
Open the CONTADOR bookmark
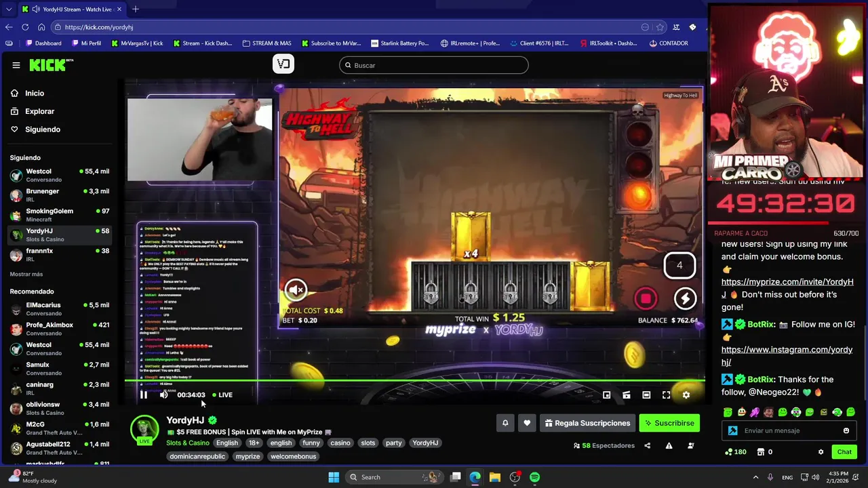pyautogui.click(x=669, y=43)
